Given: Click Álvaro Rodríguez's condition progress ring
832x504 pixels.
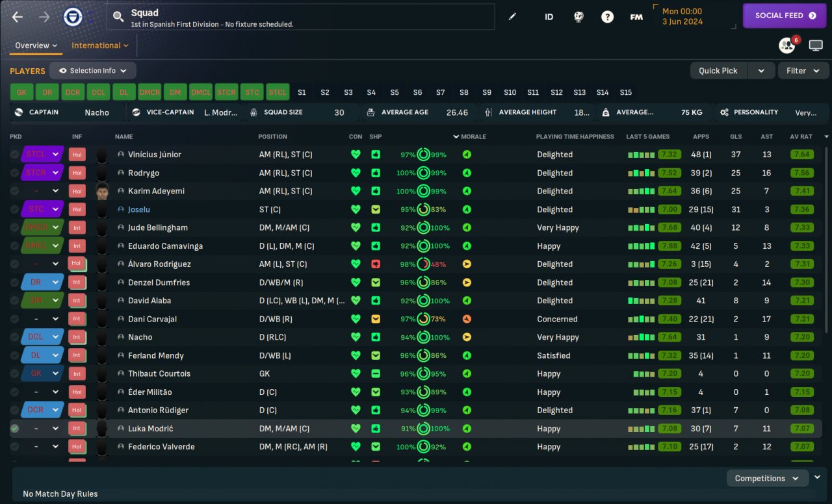Looking at the screenshot, I should (422, 264).
